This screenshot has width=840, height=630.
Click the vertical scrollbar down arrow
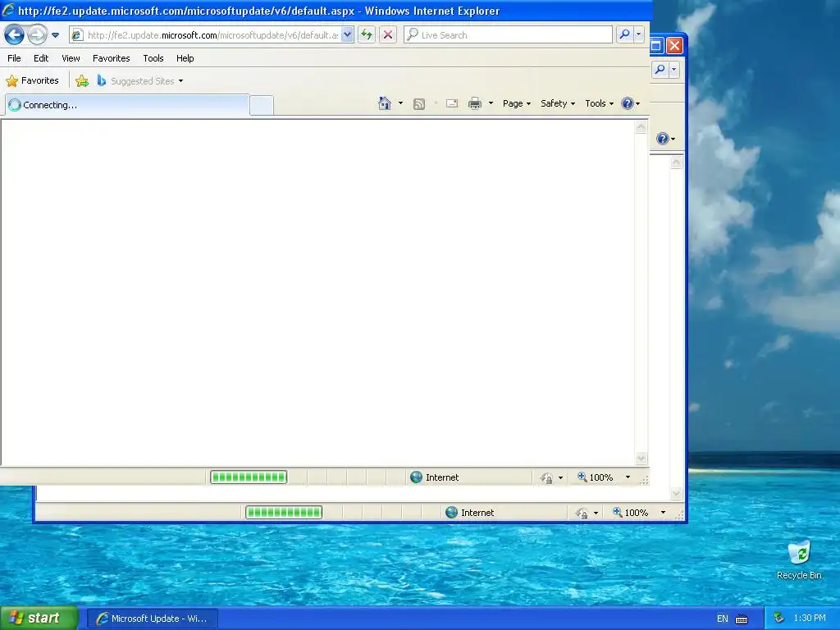pos(641,459)
